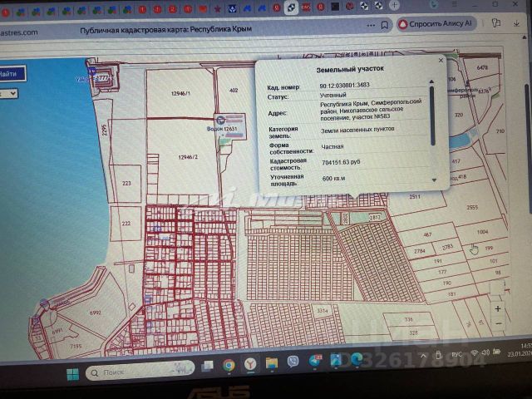Click the 704151.63 руб cadastral value
The image size is (532, 399).
tap(341, 162)
